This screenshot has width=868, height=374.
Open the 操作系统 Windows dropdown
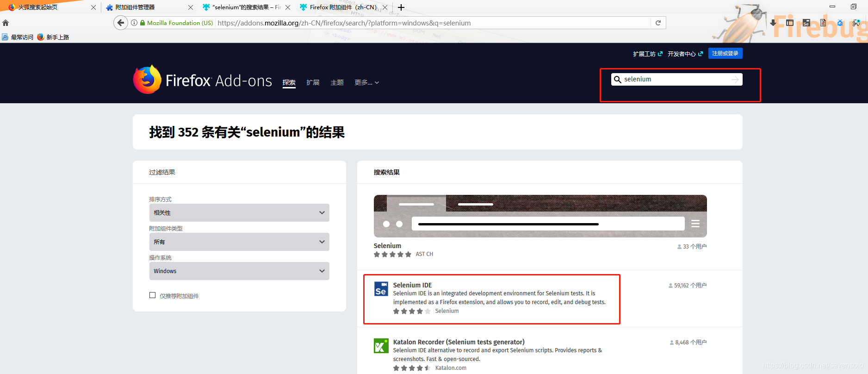pos(239,271)
